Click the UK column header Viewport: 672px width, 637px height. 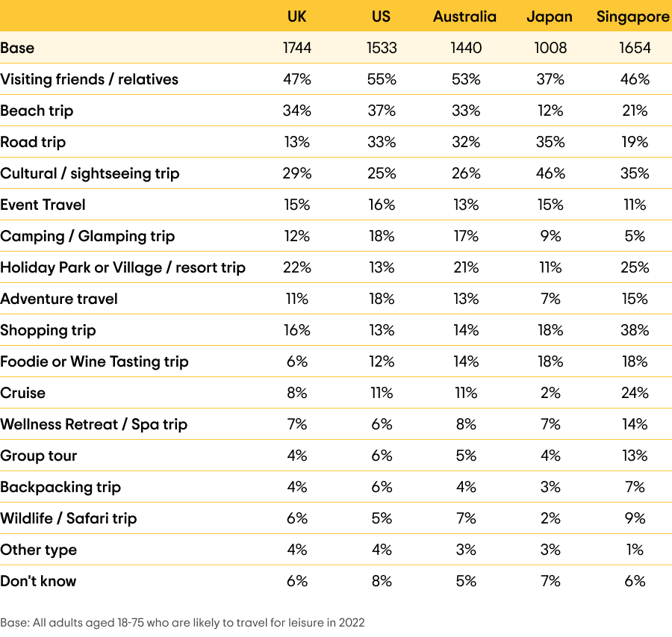(x=296, y=16)
